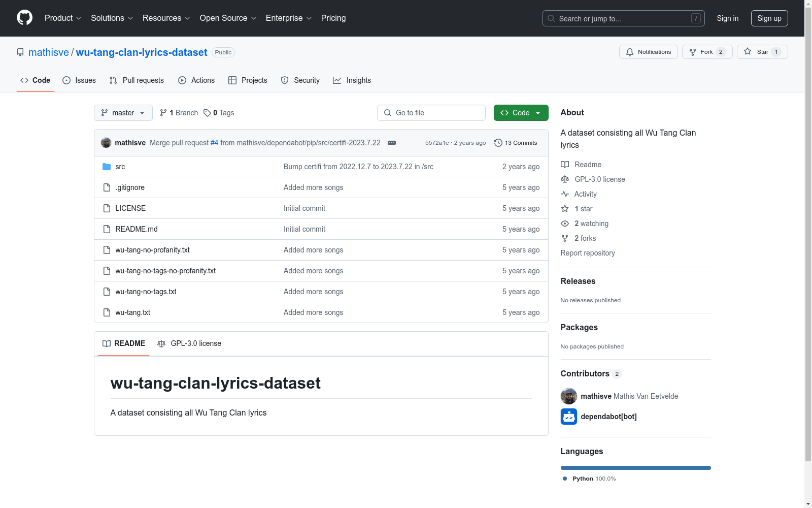Click the src folder icon
The width and height of the screenshot is (812, 508).
107,167
